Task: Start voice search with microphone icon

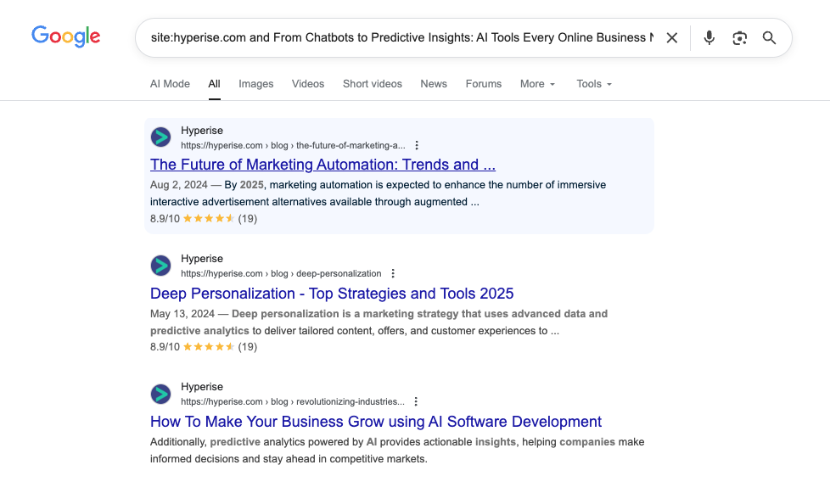Action: click(x=709, y=37)
